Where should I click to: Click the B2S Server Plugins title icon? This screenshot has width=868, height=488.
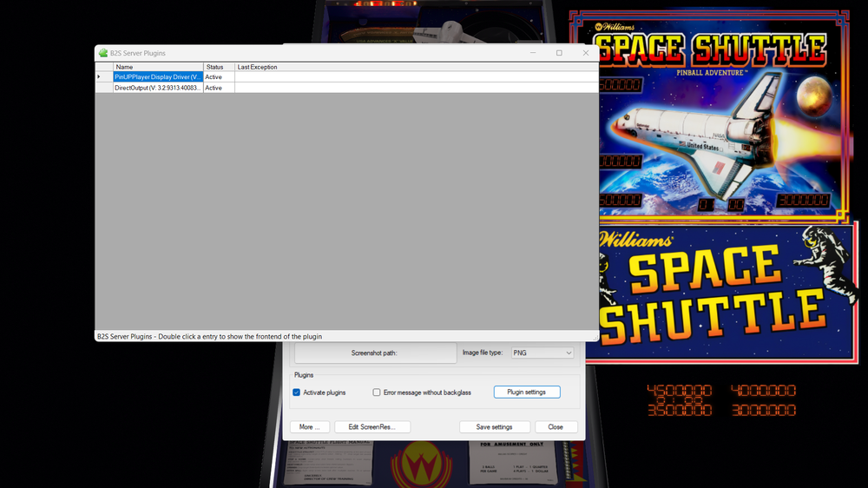pos(103,53)
